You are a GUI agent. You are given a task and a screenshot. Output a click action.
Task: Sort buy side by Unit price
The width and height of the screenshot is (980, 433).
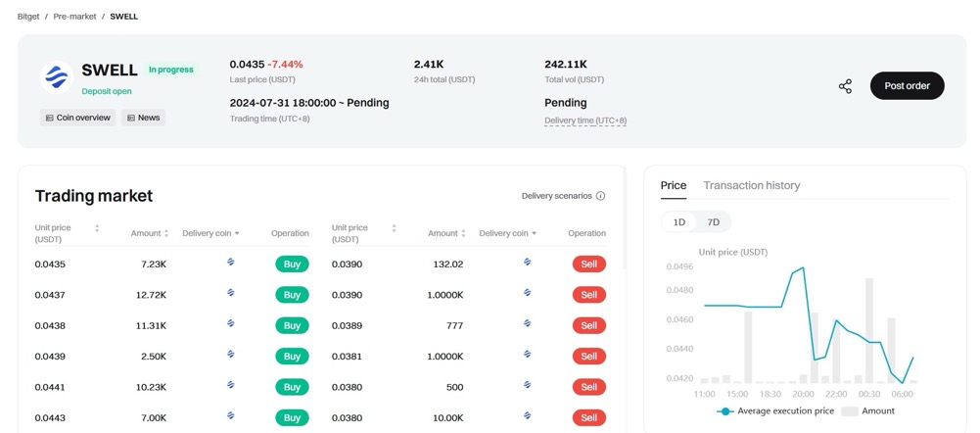[97, 228]
